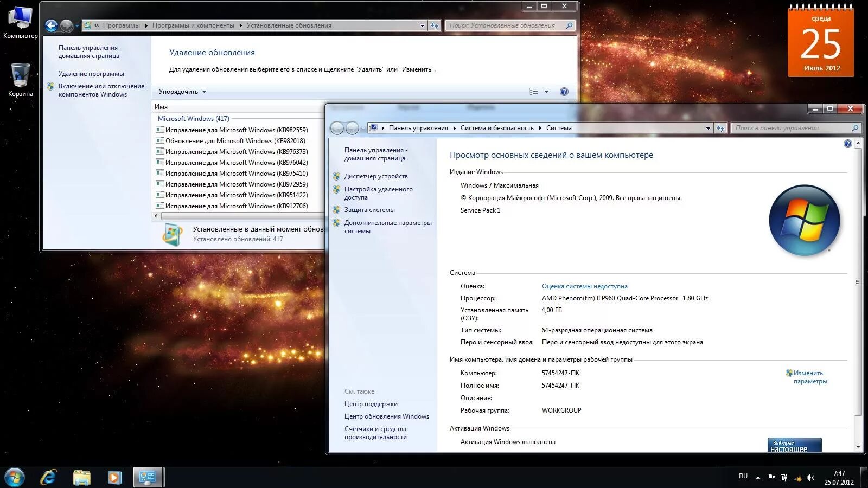The image size is (868, 488).
Task: Click the view mode icon in updates toolbar
Action: (x=534, y=92)
